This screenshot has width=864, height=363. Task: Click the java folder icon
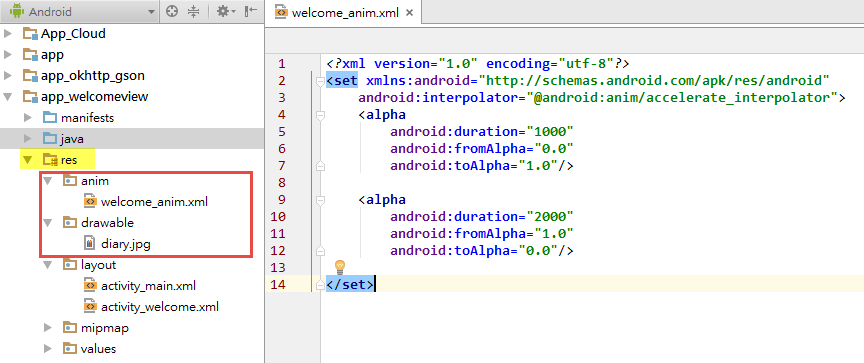click(x=50, y=138)
